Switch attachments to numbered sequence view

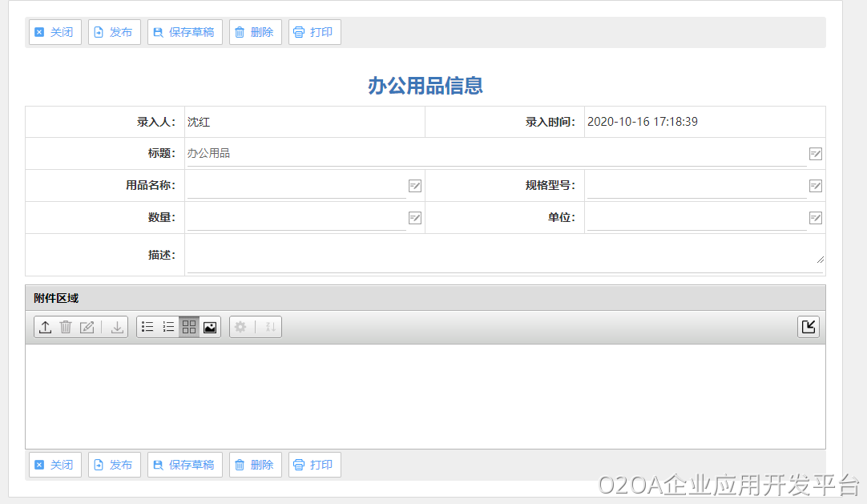tap(168, 327)
